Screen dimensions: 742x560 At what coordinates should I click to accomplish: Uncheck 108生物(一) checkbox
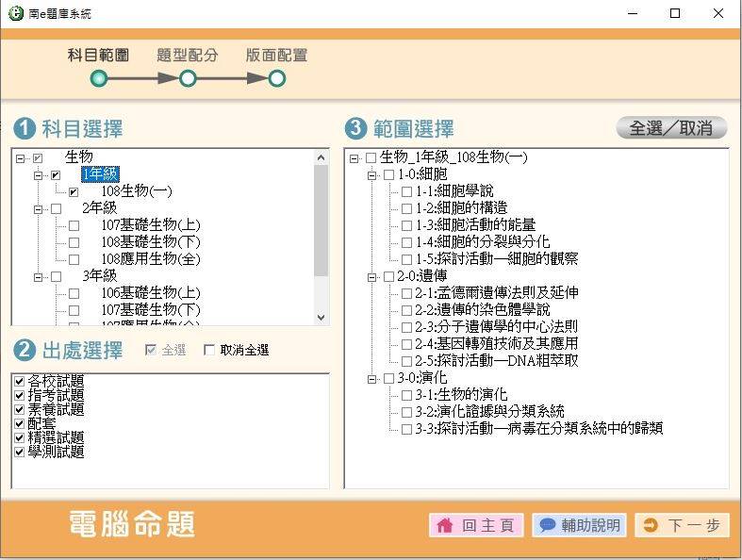click(74, 192)
